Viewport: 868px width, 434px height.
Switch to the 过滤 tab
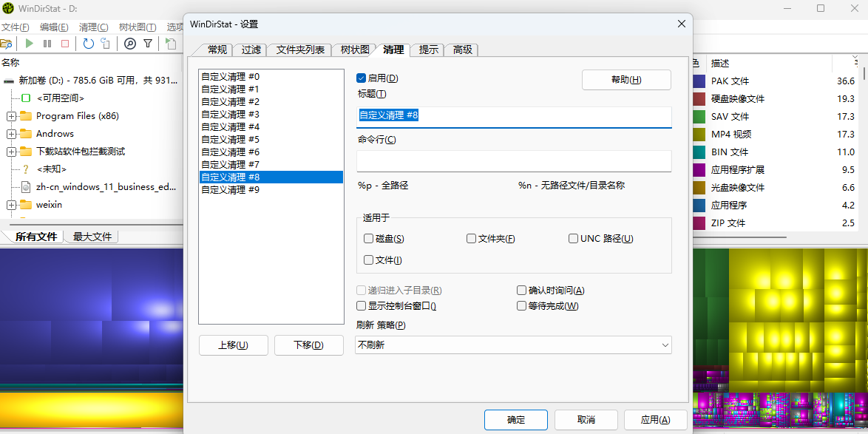251,50
